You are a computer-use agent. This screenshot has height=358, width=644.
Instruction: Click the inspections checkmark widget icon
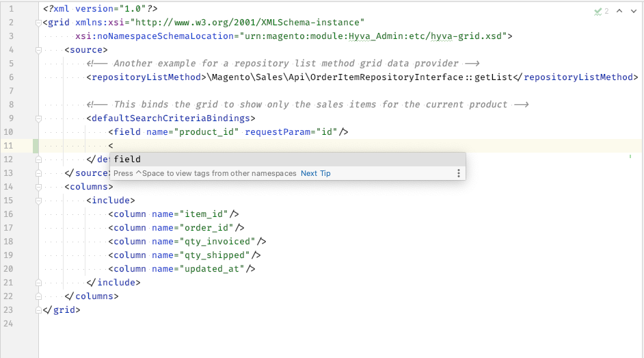pyautogui.click(x=598, y=12)
